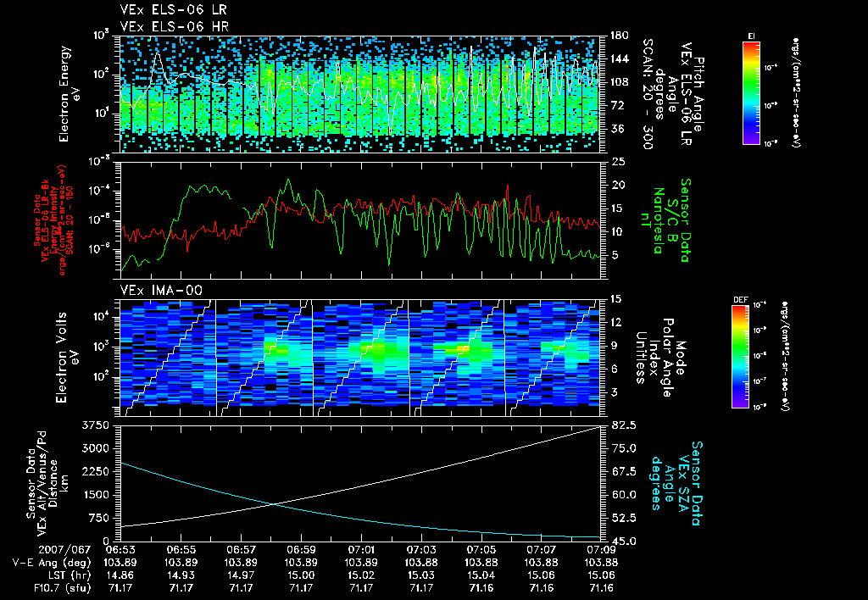Click the 2250 altitude tick label

point(96,471)
